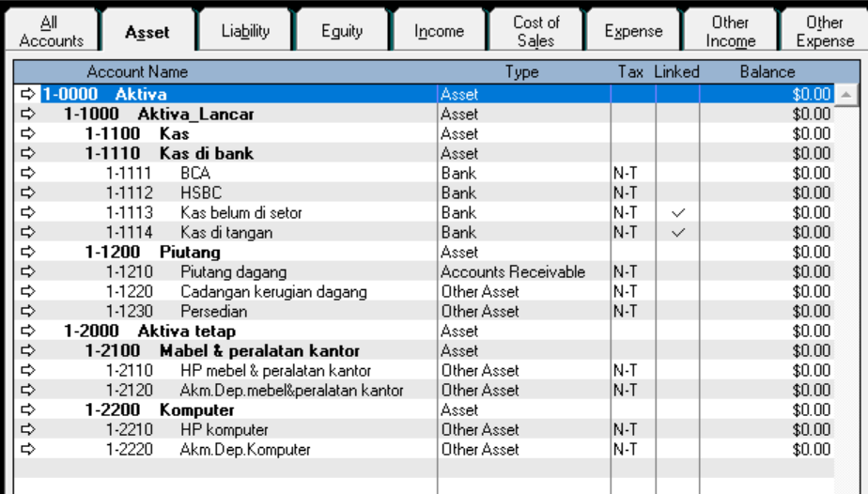Image resolution: width=868 pixels, height=494 pixels.
Task: Click the Balance column header
Action: click(767, 72)
